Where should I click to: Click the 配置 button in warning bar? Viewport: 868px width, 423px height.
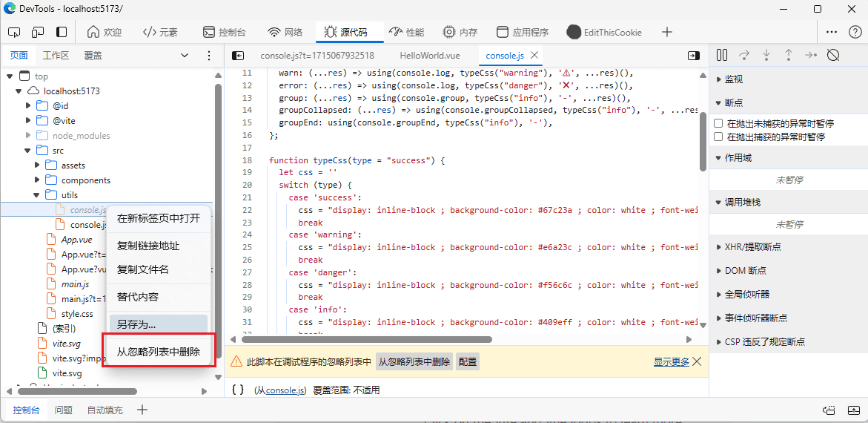467,361
